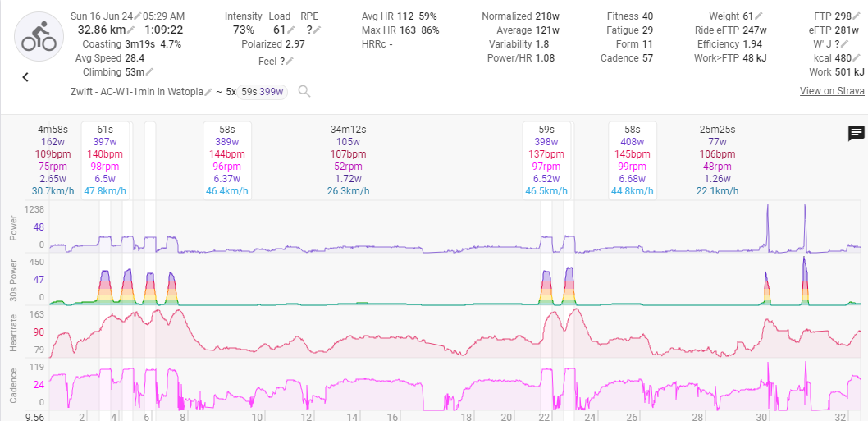Click the Form 11 stat

coord(634,43)
